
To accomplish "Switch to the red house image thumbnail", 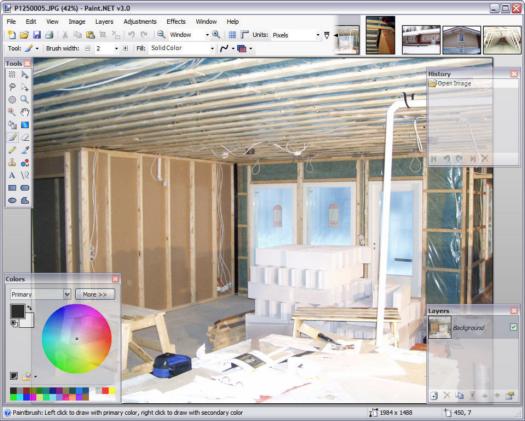I will click(x=421, y=40).
